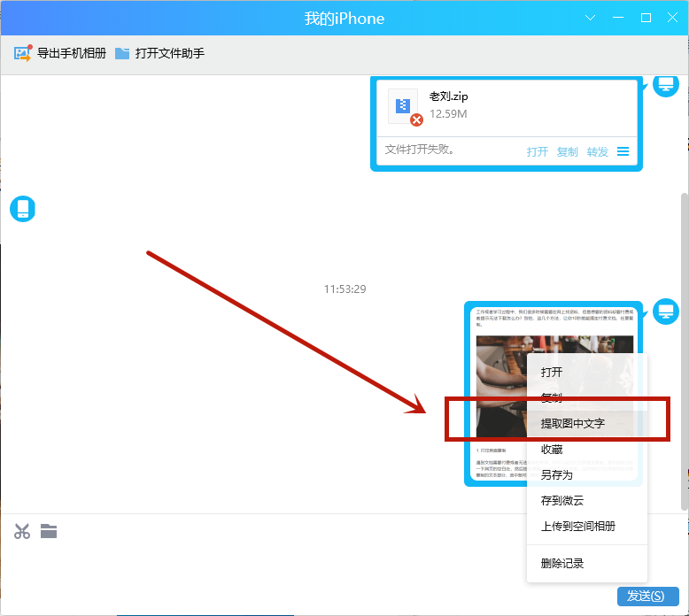The image size is (689, 616).
Task: Click the chat vertical scrollbar
Action: (x=685, y=351)
